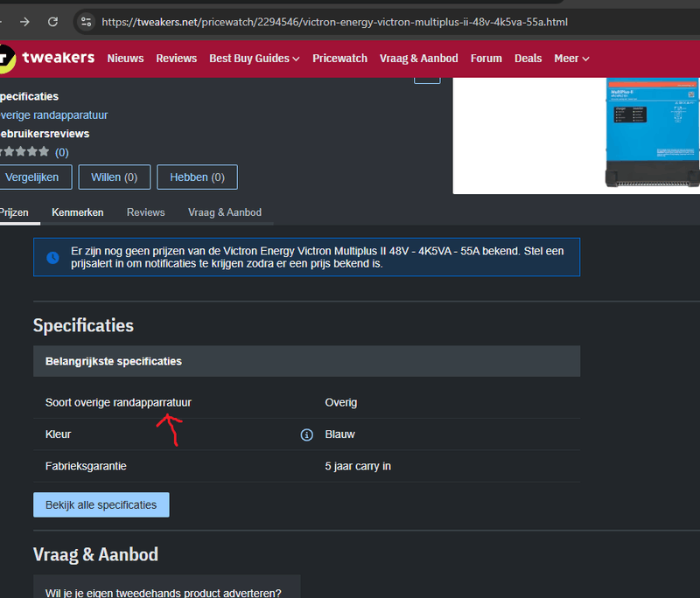The image size is (700, 598).
Task: Click the Specificaties heading
Action: click(83, 325)
